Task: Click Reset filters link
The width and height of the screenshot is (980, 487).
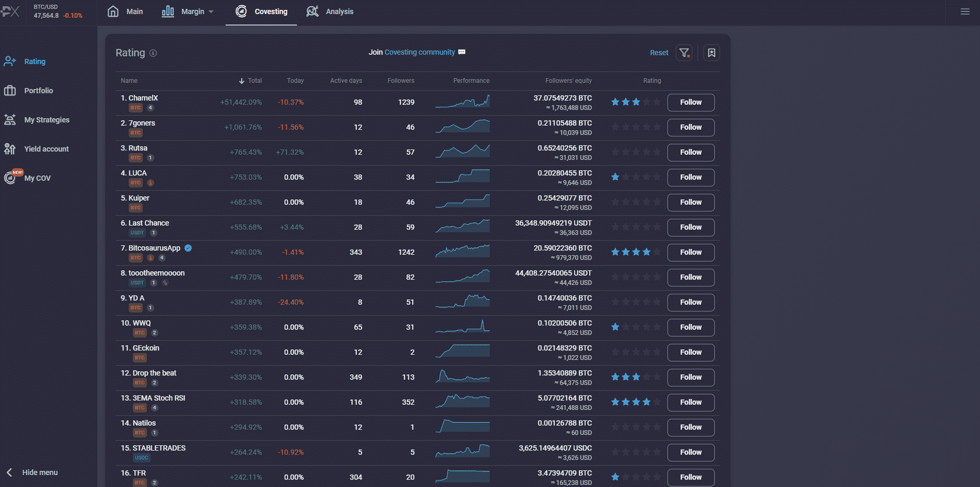Action: (659, 53)
